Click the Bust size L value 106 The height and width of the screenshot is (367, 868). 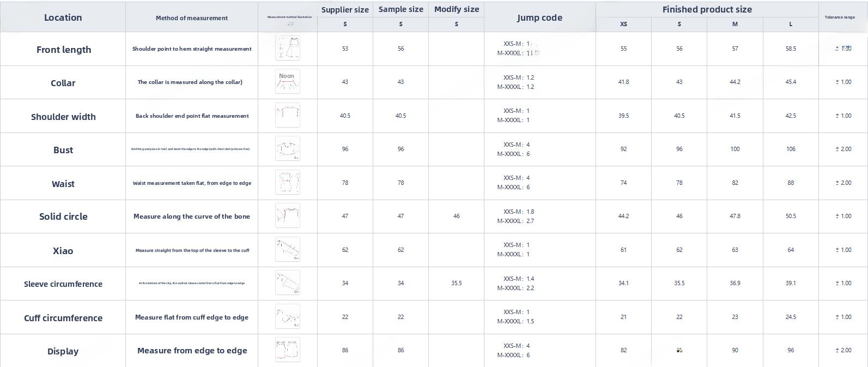pyautogui.click(x=791, y=149)
